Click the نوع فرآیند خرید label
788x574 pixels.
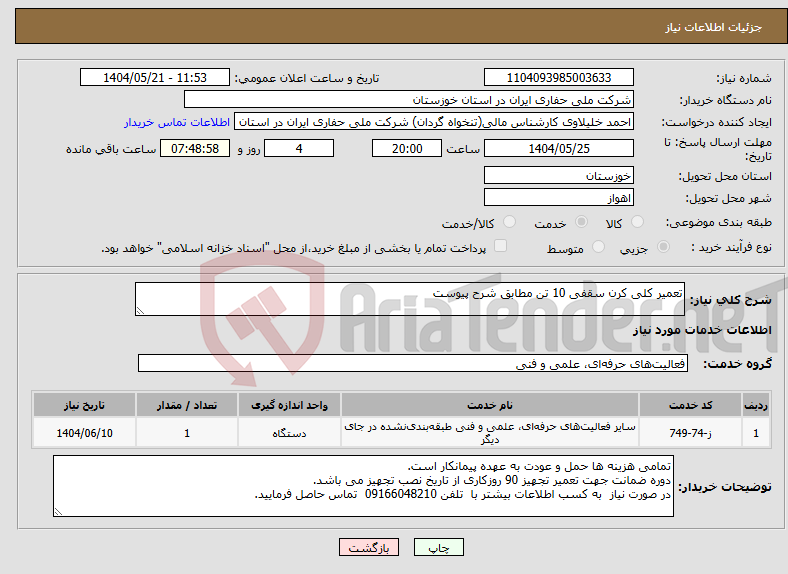731,247
